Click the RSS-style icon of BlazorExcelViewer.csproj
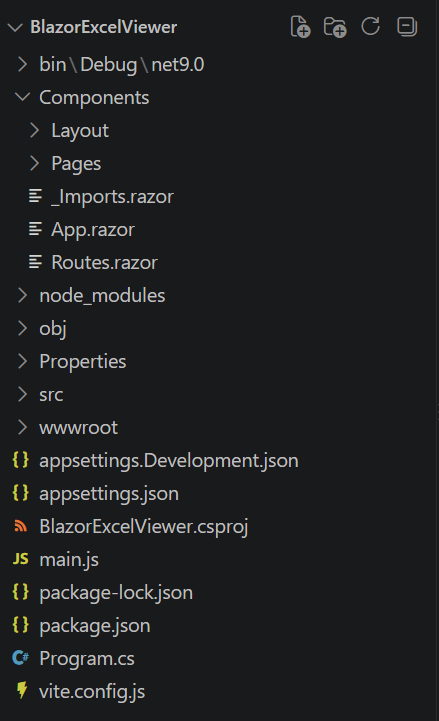Image resolution: width=439 pixels, height=721 pixels. 21,526
